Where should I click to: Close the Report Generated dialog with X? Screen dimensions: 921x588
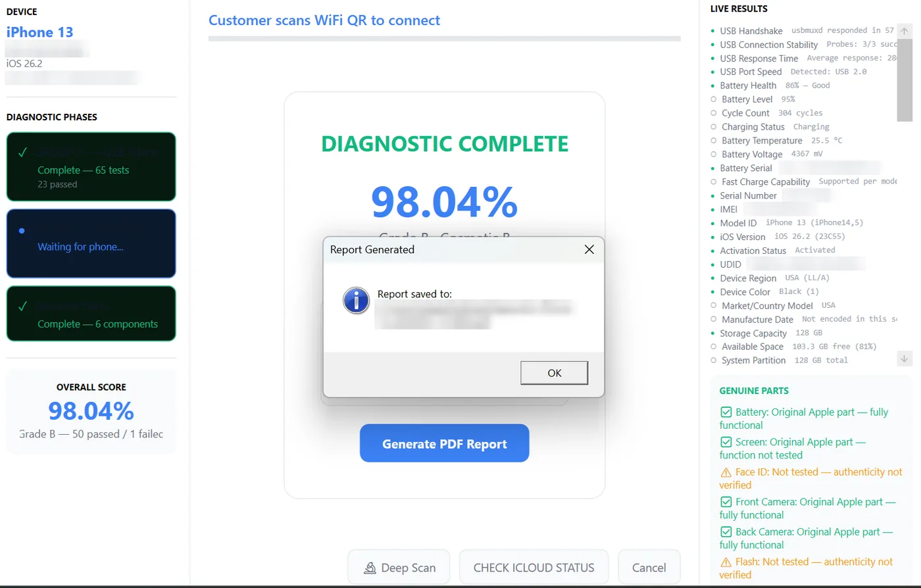(589, 249)
